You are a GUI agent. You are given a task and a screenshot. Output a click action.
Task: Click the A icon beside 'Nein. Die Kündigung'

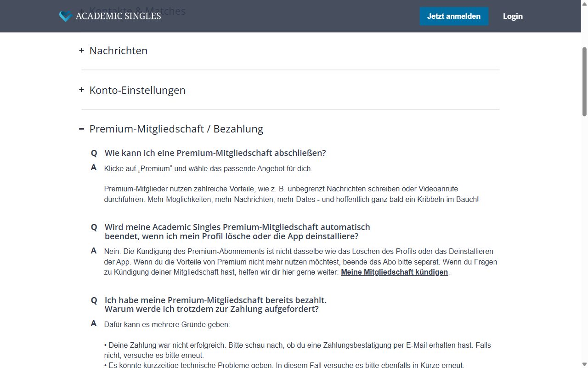coord(94,251)
